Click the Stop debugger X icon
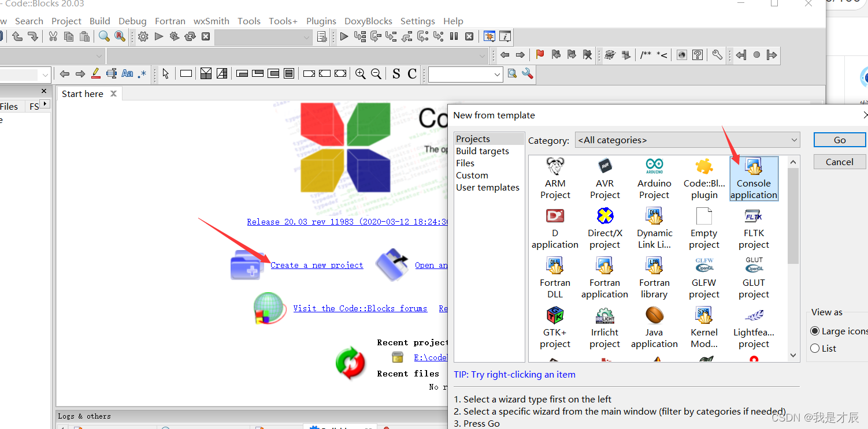 pos(469,36)
